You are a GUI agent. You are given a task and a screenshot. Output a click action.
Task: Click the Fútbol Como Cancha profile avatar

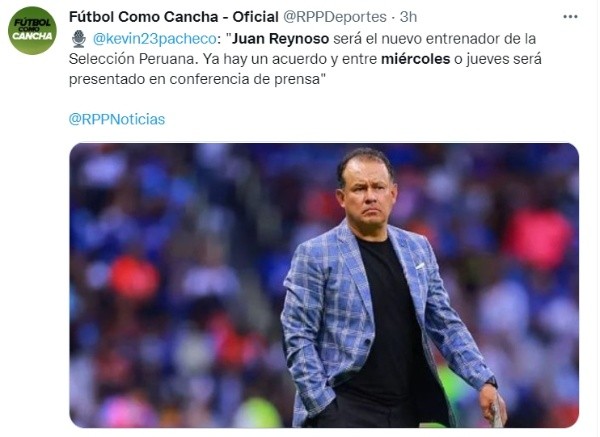pyautogui.click(x=32, y=30)
